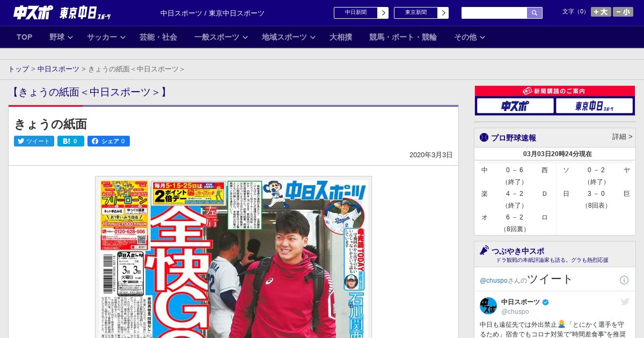Click the arrow beside 東京新聞

tap(443, 13)
